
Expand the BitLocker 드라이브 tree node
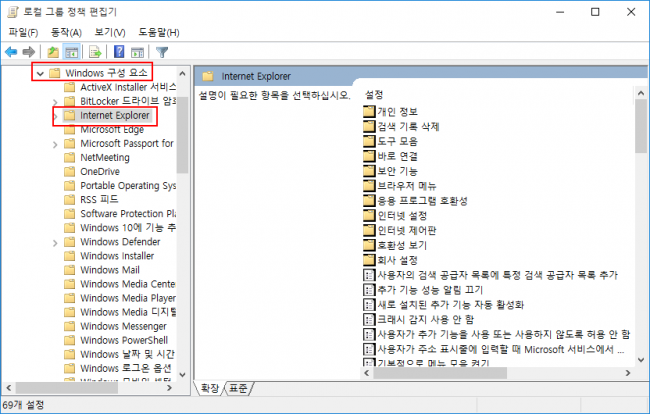point(55,102)
